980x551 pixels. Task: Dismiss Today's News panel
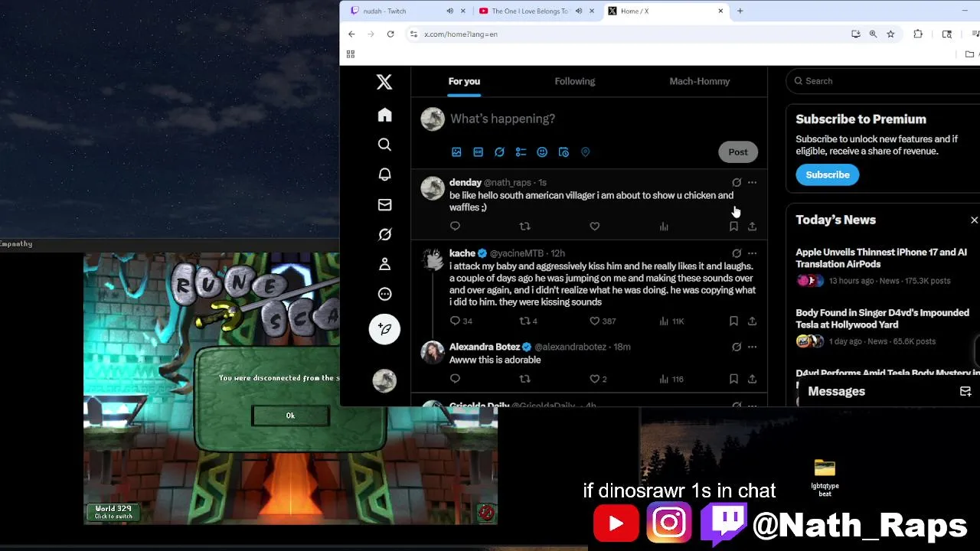[x=974, y=220]
